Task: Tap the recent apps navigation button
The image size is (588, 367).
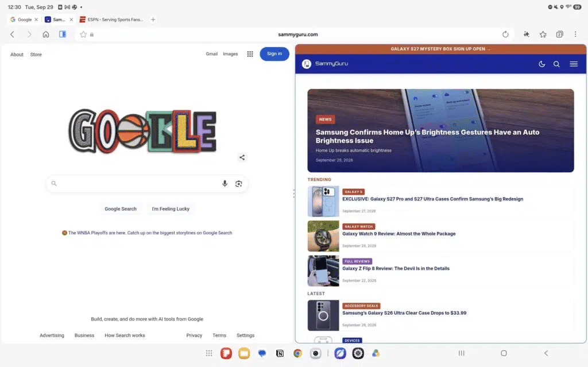Action: (462, 353)
